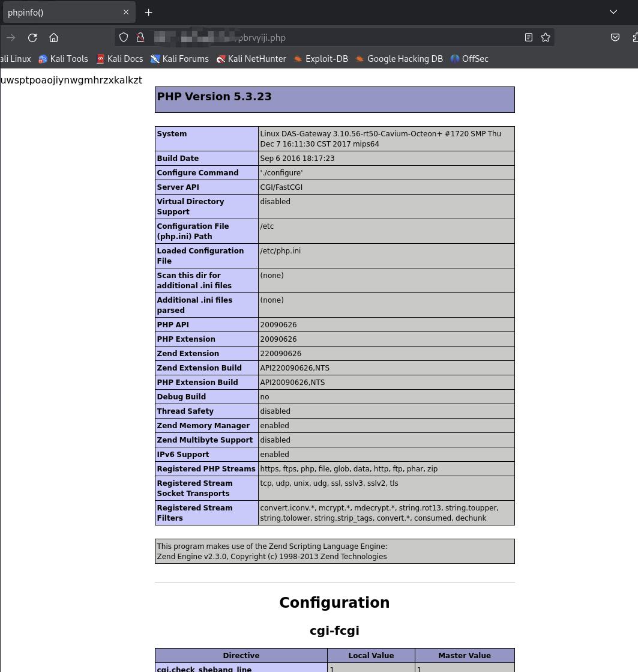Image resolution: width=638 pixels, height=672 pixels.
Task: Open the Kali Docs bookmark
Action: (120, 59)
